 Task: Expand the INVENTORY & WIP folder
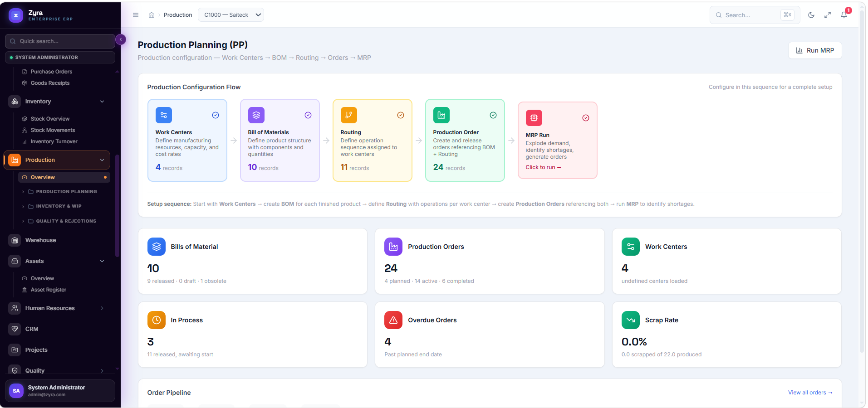54,206
